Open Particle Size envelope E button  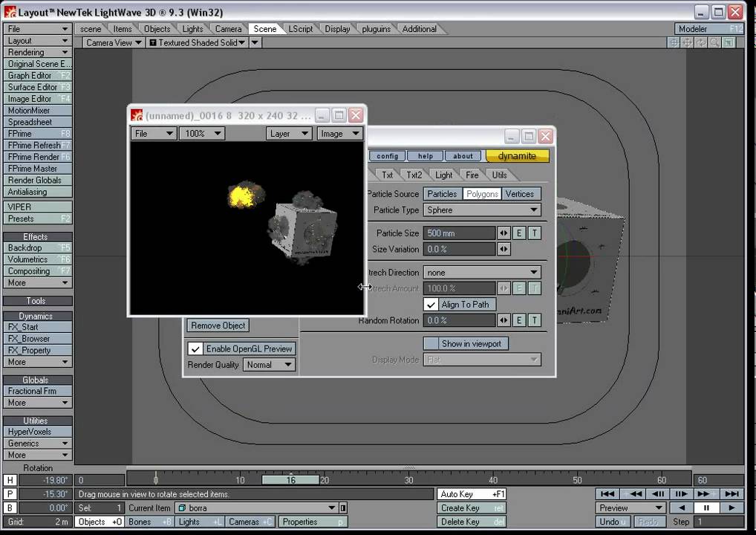click(519, 233)
